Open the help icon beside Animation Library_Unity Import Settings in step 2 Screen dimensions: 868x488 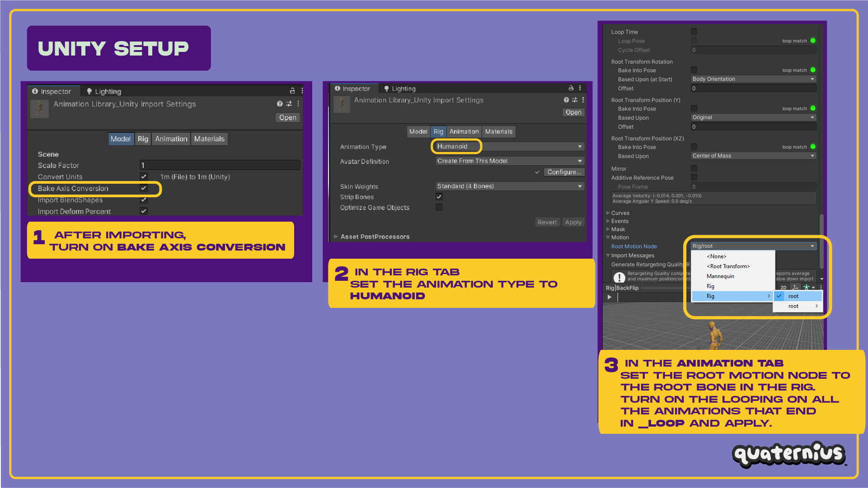coord(566,100)
